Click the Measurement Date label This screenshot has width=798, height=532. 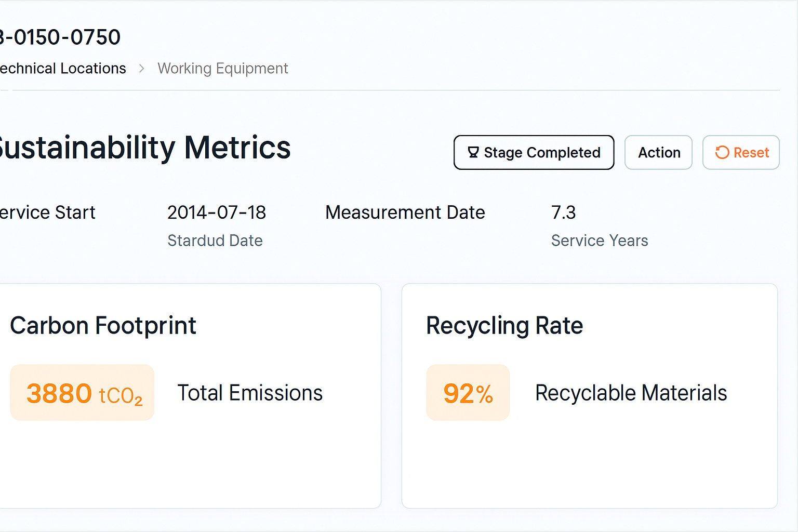click(x=405, y=212)
